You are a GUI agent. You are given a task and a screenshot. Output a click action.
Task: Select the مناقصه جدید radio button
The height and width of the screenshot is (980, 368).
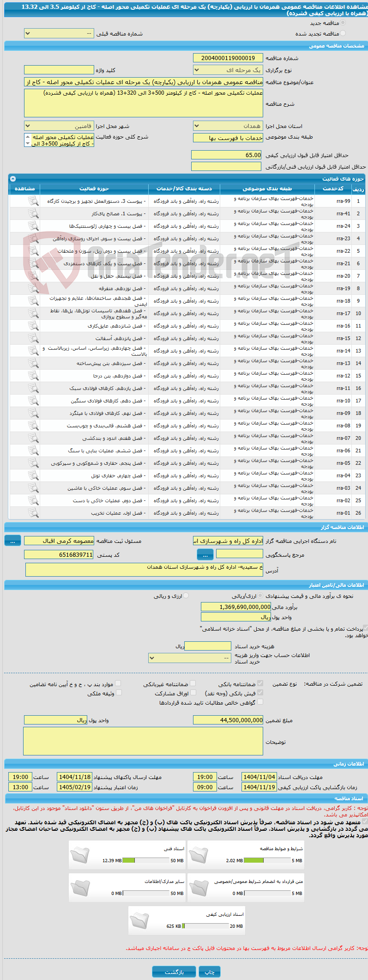tap(343, 23)
